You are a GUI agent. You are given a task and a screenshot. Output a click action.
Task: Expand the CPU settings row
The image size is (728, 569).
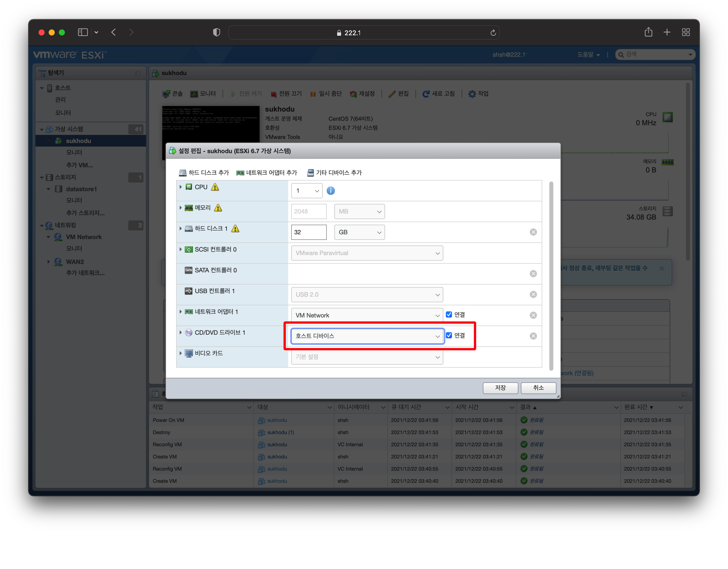click(181, 187)
